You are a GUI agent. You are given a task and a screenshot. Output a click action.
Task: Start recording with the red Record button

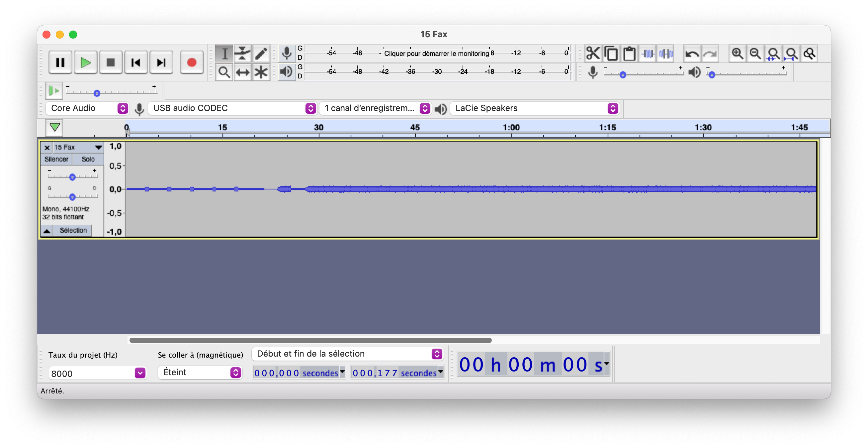pos(192,62)
